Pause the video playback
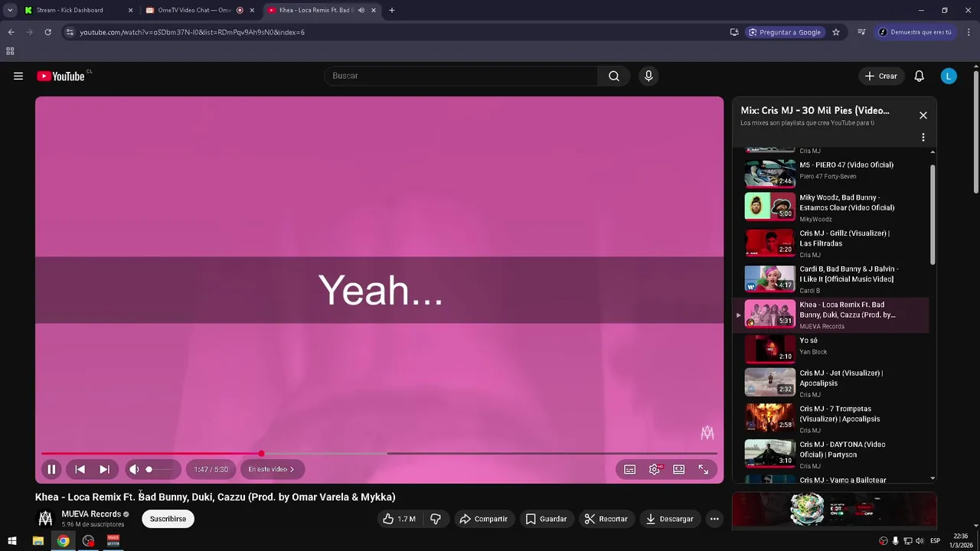This screenshot has height=551, width=980. (51, 469)
